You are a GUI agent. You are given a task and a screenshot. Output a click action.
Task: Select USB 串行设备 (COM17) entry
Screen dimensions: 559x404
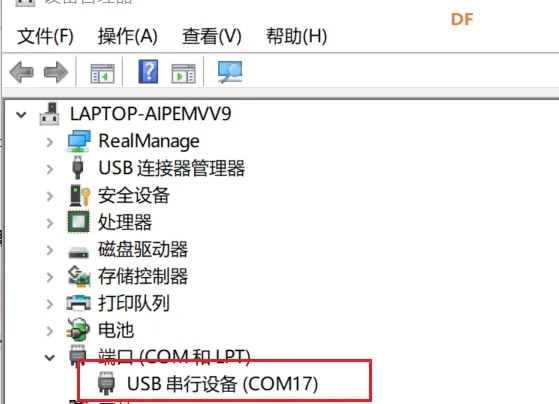[x=222, y=384]
